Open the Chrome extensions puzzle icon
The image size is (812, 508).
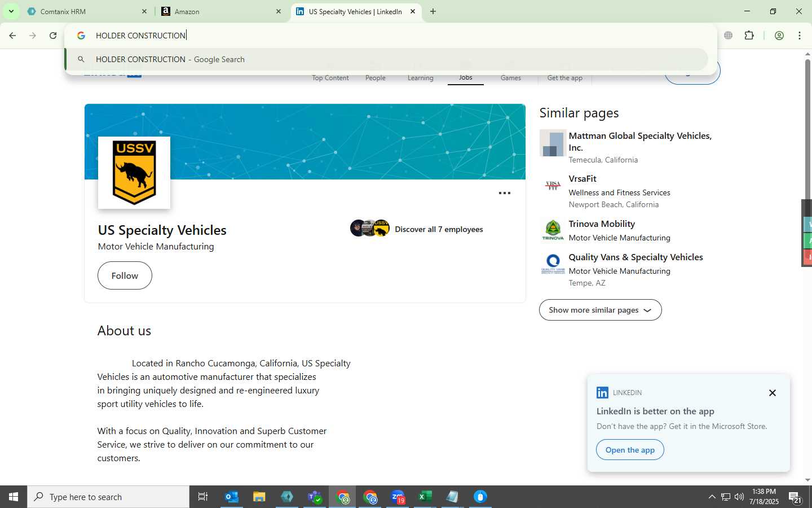tap(749, 36)
